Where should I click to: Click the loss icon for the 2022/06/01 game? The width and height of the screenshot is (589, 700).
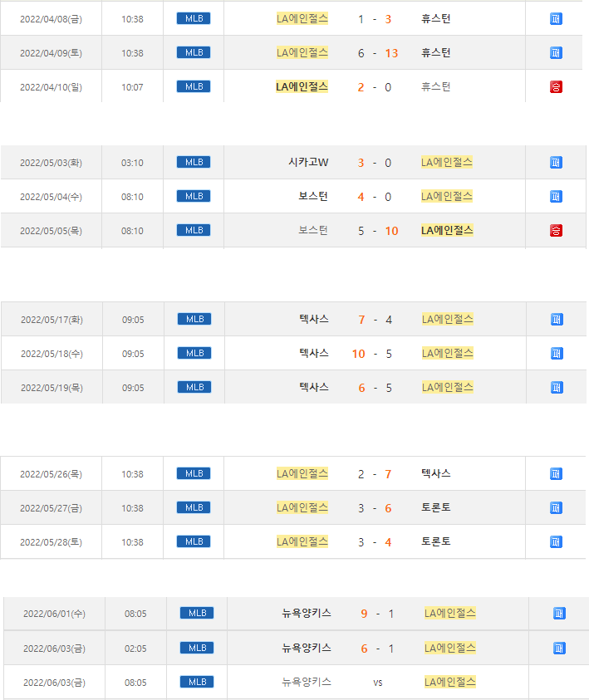tap(559, 614)
